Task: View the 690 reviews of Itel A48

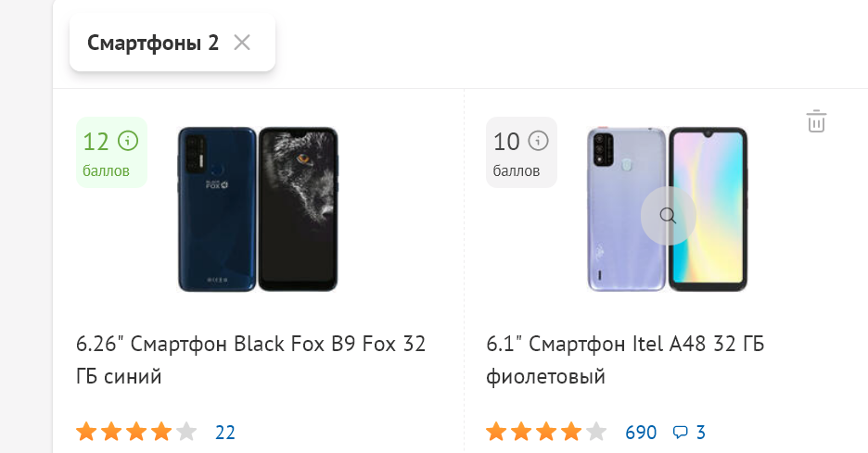Action: [641, 433]
